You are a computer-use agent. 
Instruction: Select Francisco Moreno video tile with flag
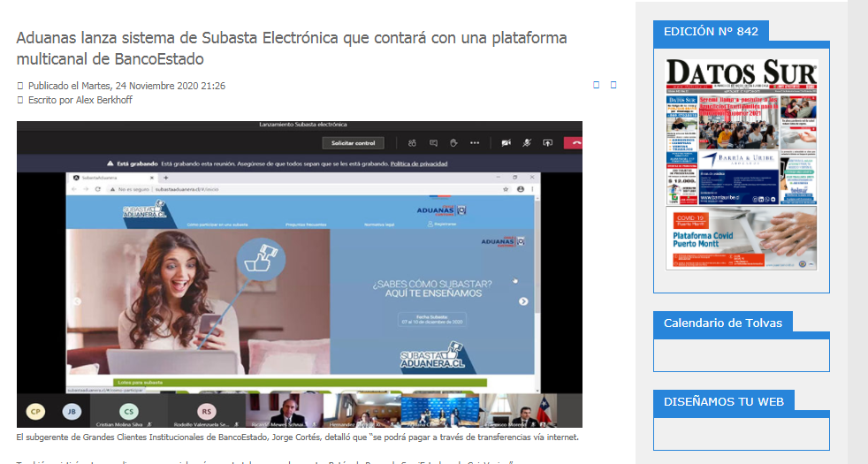(519, 410)
